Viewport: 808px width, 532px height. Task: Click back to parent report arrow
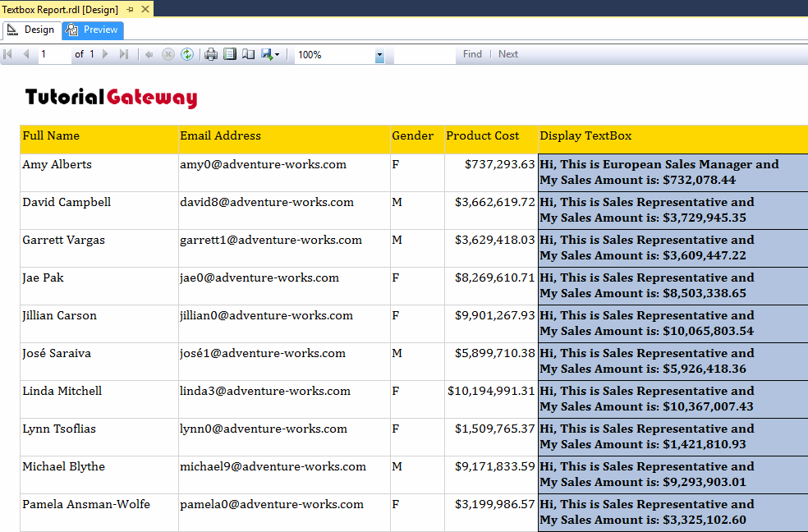pyautogui.click(x=149, y=54)
